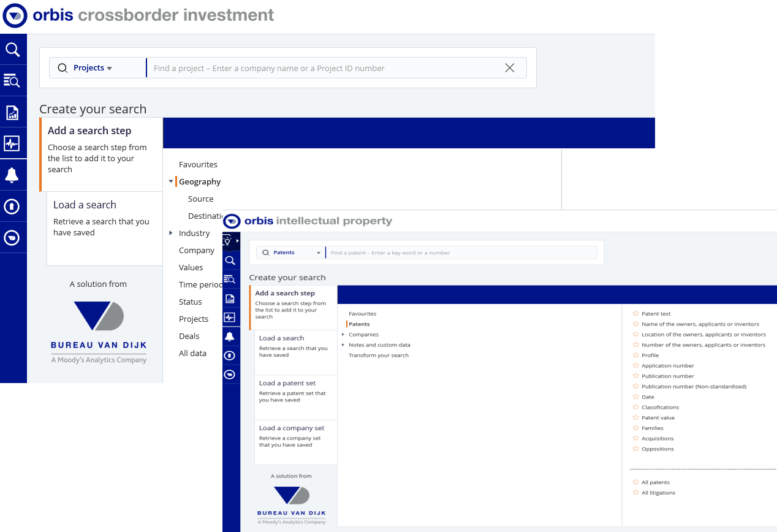This screenshot has width=777, height=532.
Task: Choose the Publication number (Non-standardised) option
Action: [694, 387]
